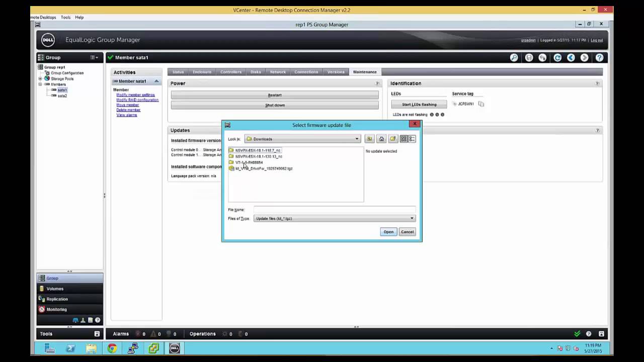644x362 pixels.
Task: Click the help icon in bottom status bar
Action: click(x=588, y=334)
